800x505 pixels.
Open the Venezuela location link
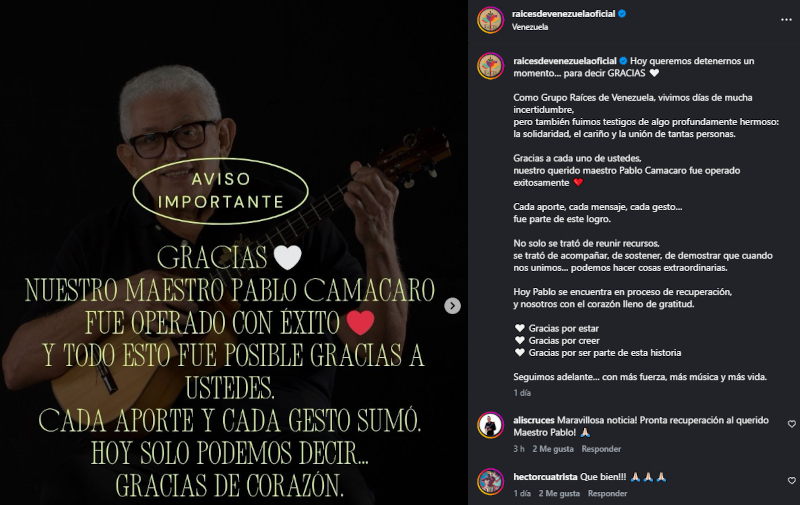pyautogui.click(x=530, y=27)
